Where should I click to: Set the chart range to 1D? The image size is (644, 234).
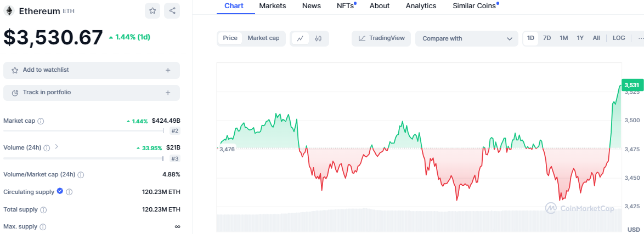coord(530,38)
